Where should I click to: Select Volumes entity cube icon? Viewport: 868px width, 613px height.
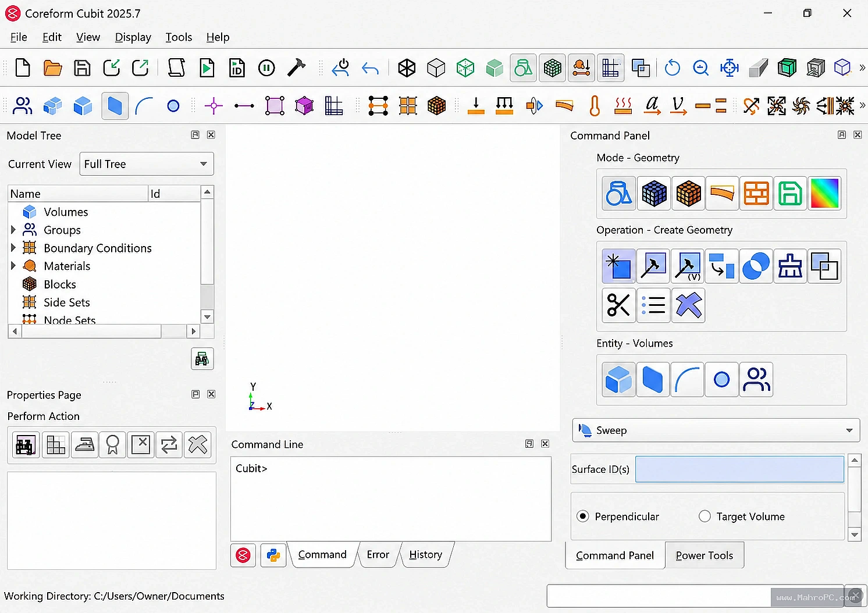[x=619, y=380]
